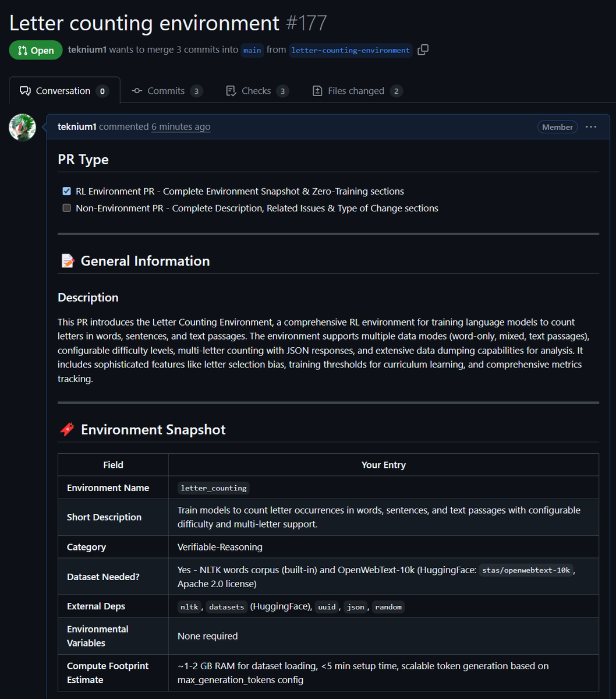Image resolution: width=616 pixels, height=699 pixels.
Task: Click the Member badge label
Action: pyautogui.click(x=558, y=127)
